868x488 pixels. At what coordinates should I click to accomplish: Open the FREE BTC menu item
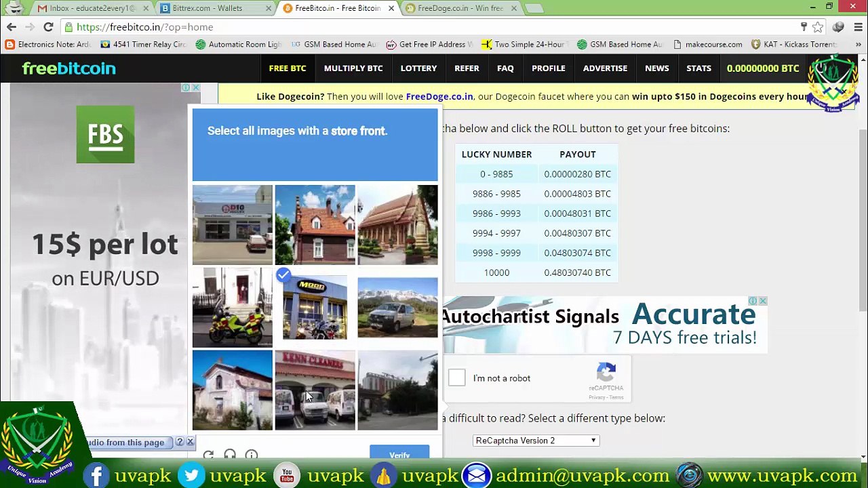click(288, 68)
